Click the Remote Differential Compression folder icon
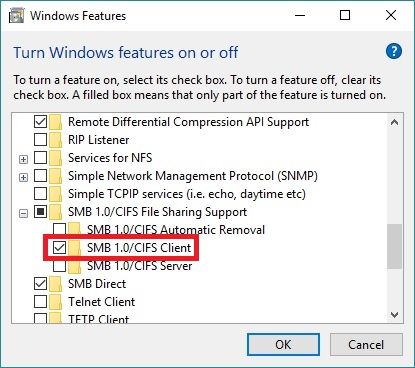415x368 pixels. [56, 122]
